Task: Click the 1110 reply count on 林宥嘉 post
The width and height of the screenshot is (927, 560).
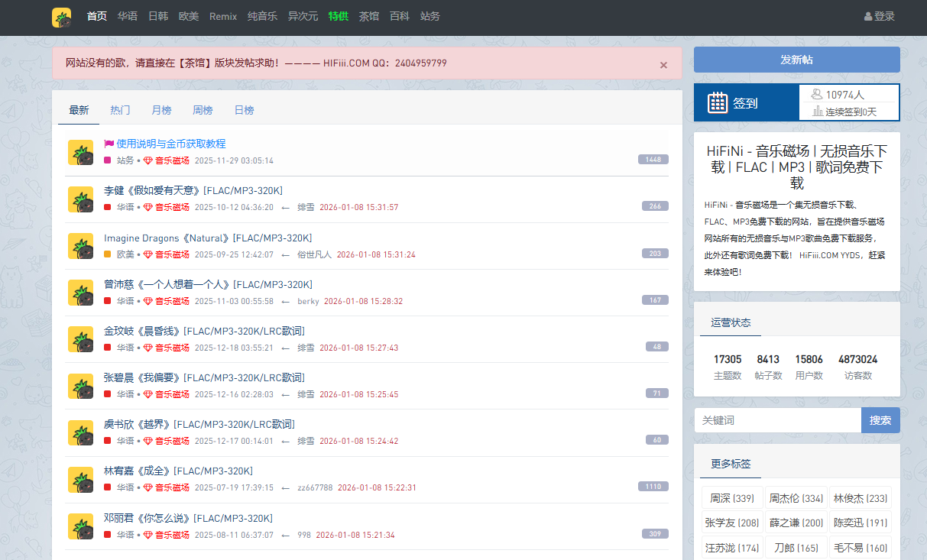Action: click(x=653, y=487)
